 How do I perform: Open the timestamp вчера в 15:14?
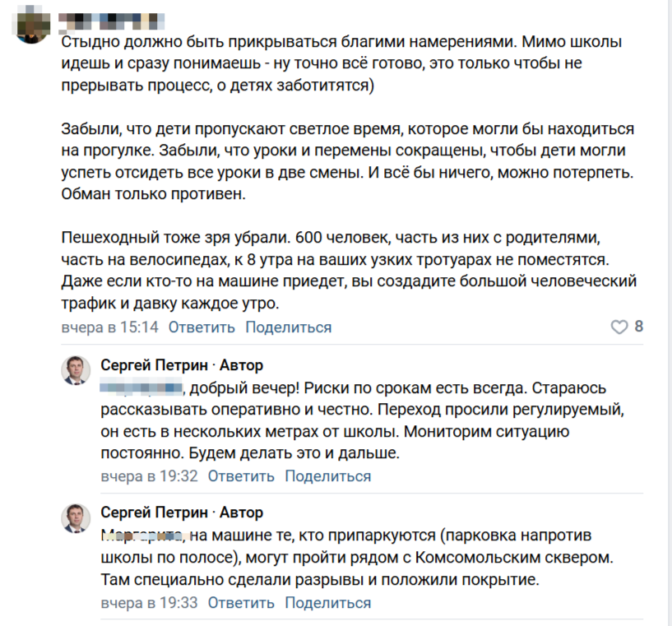point(109,327)
